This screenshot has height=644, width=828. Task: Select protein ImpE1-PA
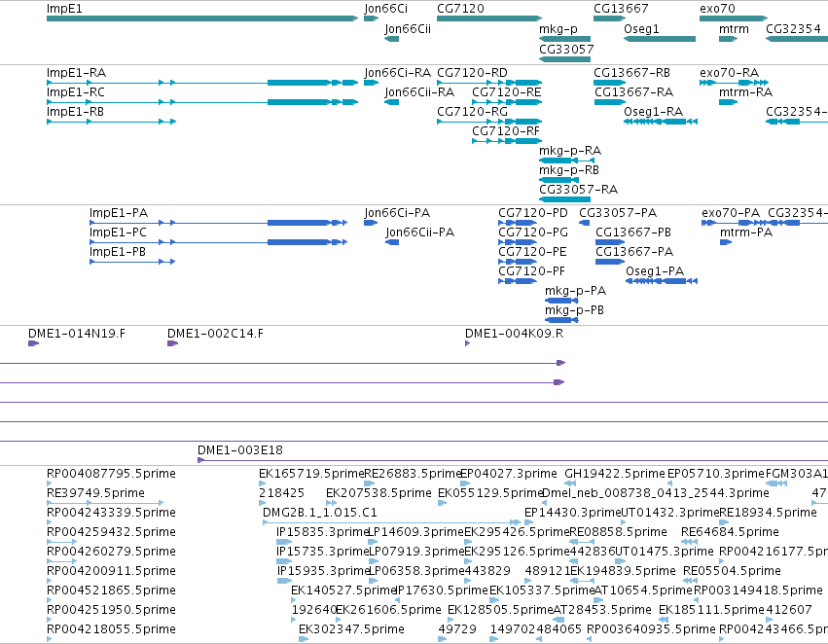point(218,223)
